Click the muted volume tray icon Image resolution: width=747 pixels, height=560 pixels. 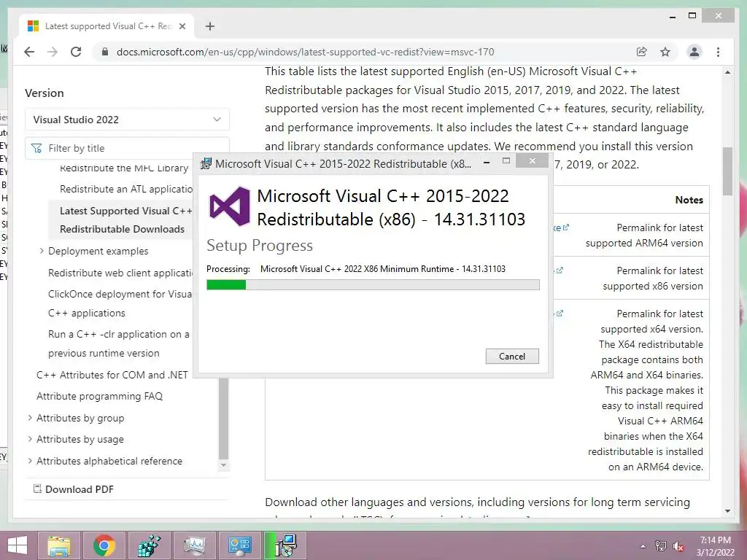click(x=678, y=546)
